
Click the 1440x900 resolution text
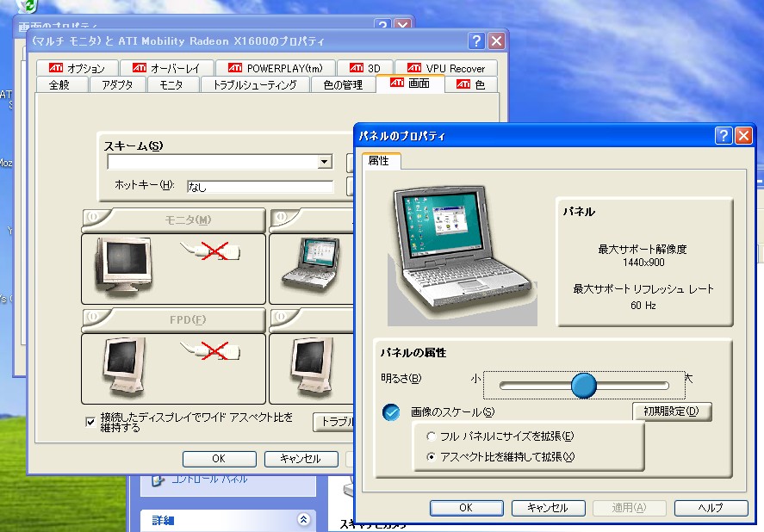[x=643, y=263]
